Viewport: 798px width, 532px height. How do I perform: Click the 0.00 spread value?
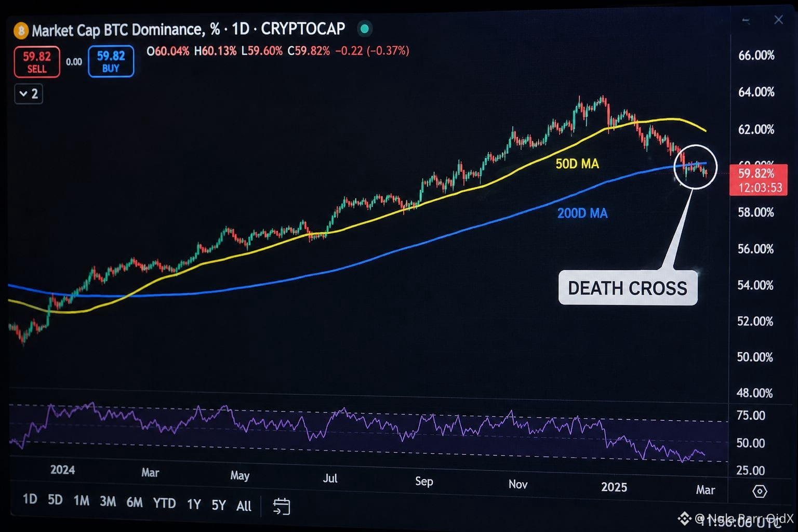(x=74, y=62)
